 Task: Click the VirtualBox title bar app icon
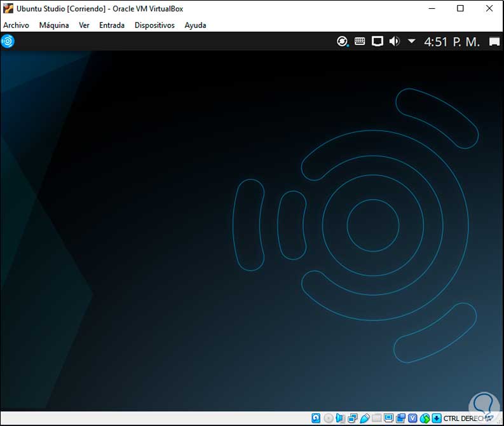[x=8, y=8]
